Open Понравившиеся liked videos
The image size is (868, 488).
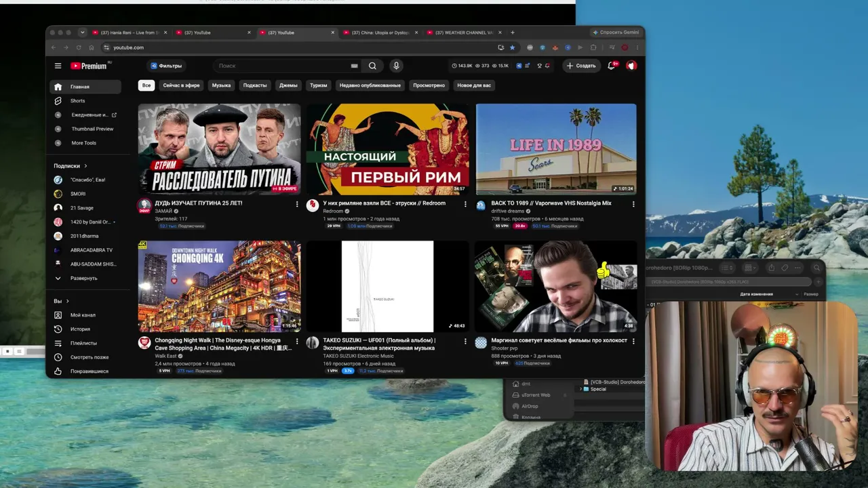(85, 371)
